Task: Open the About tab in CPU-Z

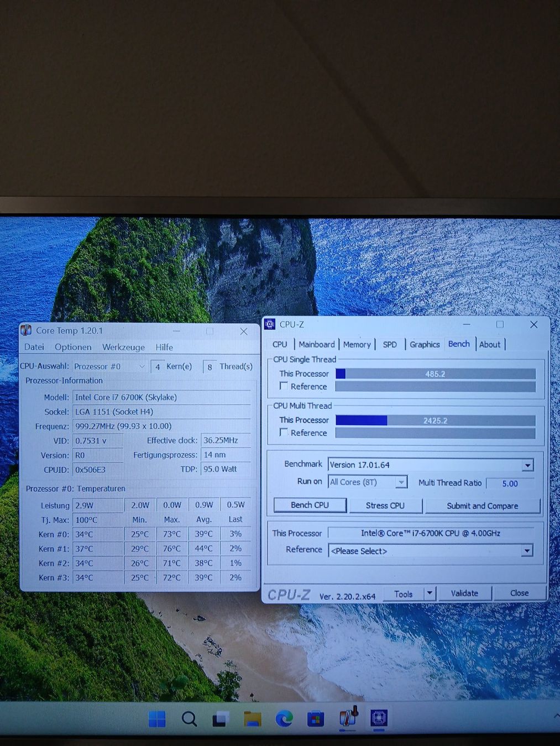Action: tap(490, 344)
